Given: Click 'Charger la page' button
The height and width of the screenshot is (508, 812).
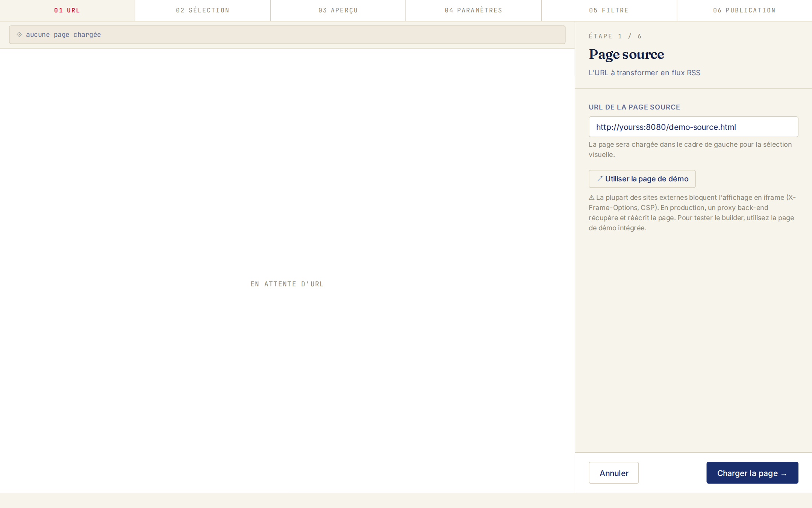Looking at the screenshot, I should [x=752, y=473].
